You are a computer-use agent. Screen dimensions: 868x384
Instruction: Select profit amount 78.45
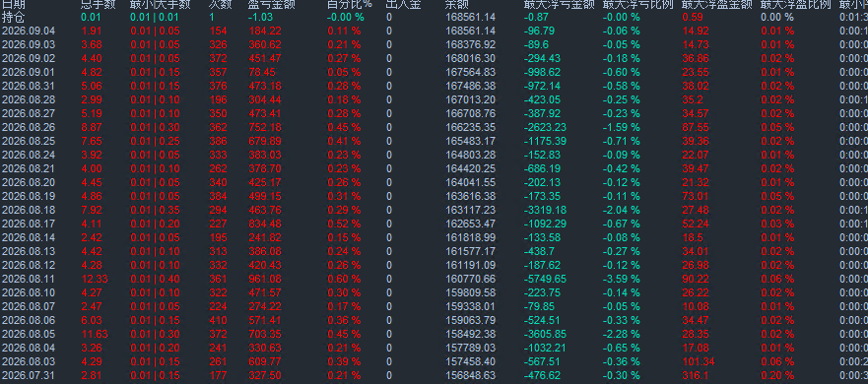click(x=262, y=73)
